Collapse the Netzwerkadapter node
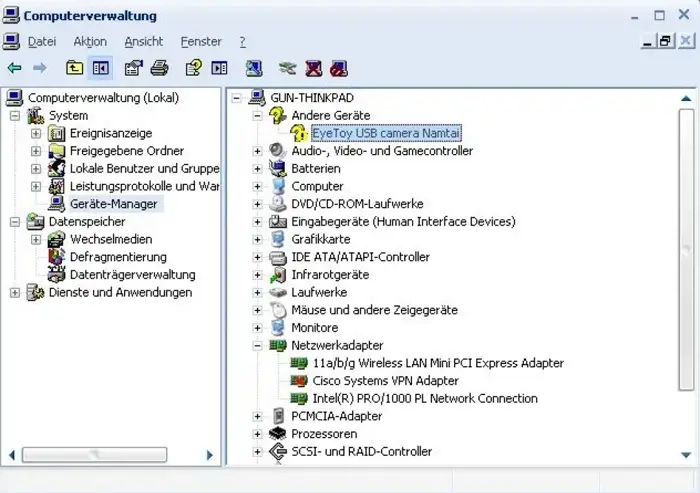This screenshot has width=700, height=493. point(257,345)
